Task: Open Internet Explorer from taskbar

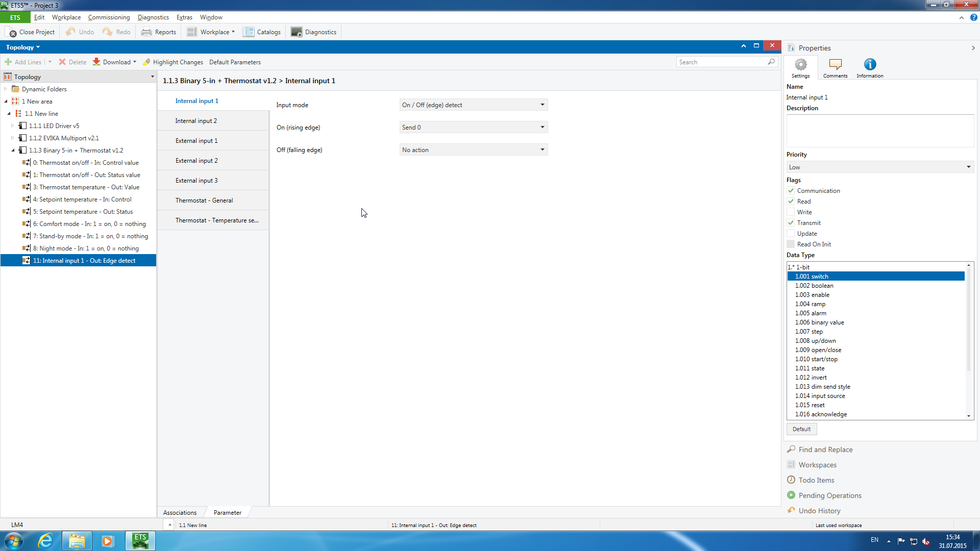Action: click(45, 540)
